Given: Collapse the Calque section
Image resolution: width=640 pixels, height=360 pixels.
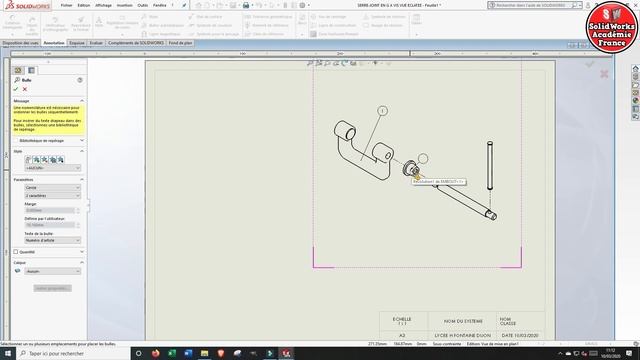Looking at the screenshot, I should pos(82,262).
